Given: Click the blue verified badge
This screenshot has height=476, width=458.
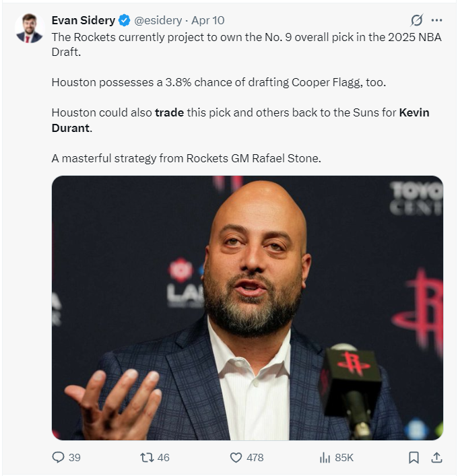Looking at the screenshot, I should pyautogui.click(x=125, y=21).
